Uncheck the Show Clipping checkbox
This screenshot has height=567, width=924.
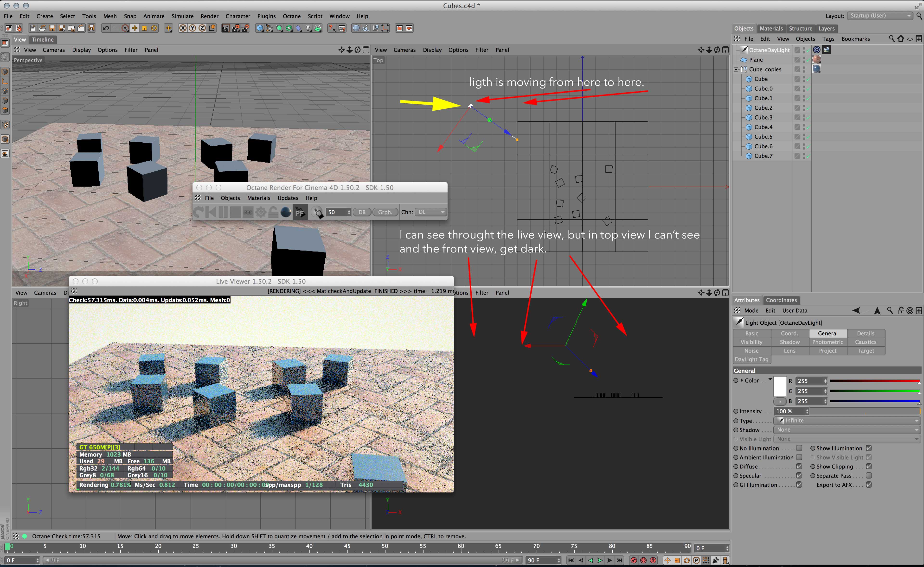[x=869, y=466]
